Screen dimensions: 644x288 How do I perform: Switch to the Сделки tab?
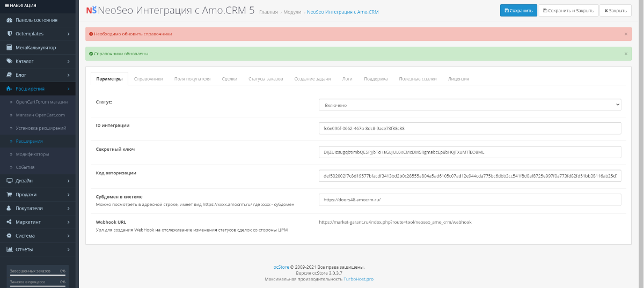(x=229, y=79)
